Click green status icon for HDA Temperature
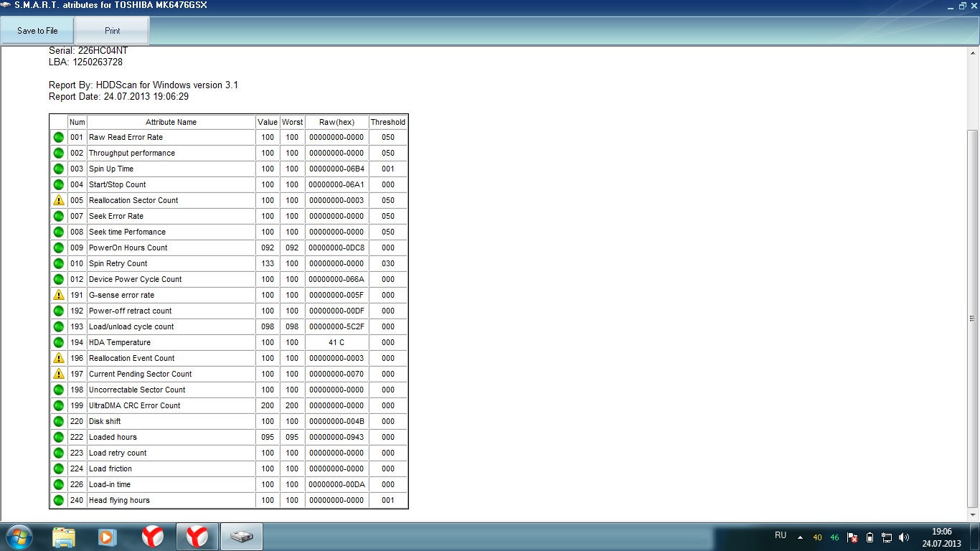This screenshot has height=551, width=980. point(59,342)
